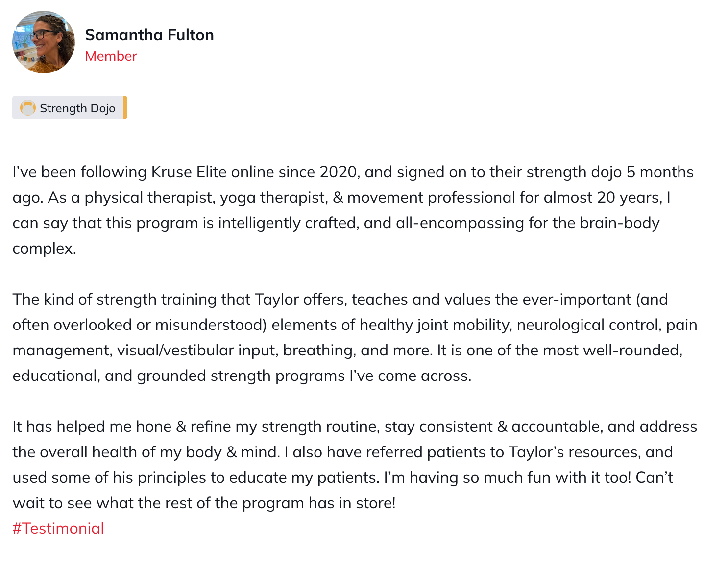This screenshot has width=728, height=564.
Task: Click the orange accent bar on badge
Action: [125, 108]
